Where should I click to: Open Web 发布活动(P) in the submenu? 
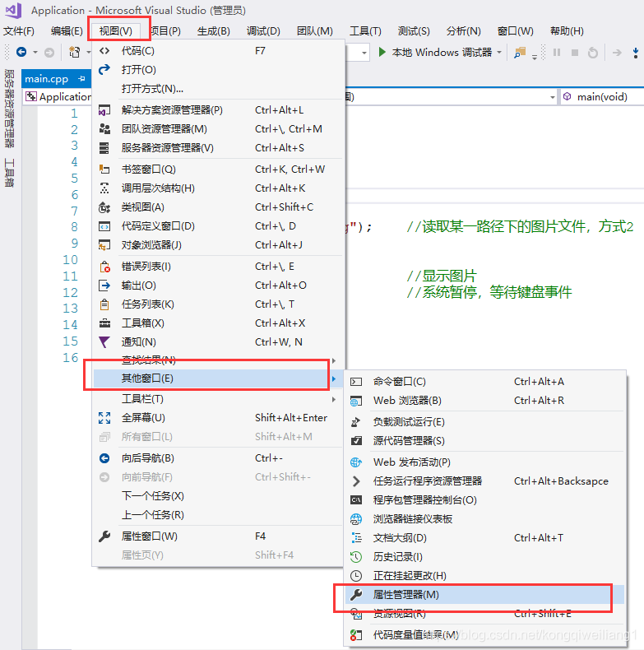(x=485, y=462)
